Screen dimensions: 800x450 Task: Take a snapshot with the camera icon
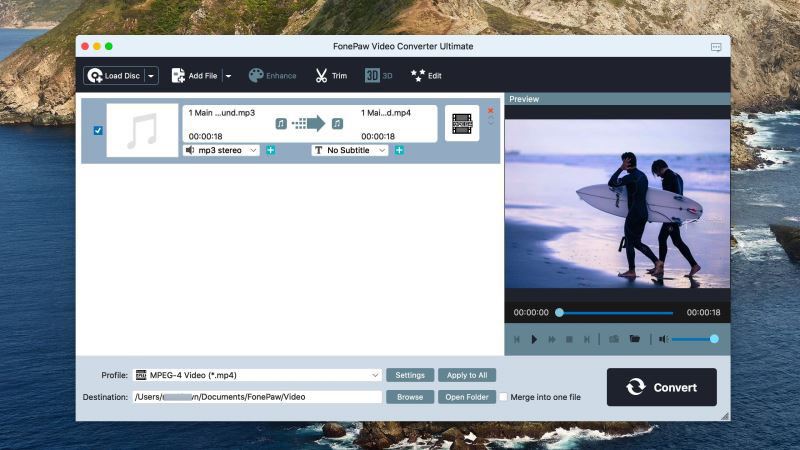(x=614, y=339)
